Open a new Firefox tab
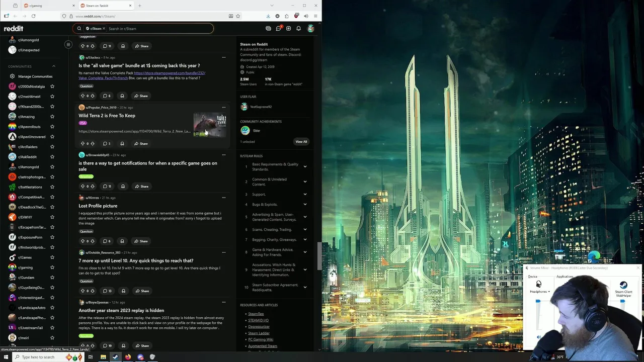 tap(139, 6)
